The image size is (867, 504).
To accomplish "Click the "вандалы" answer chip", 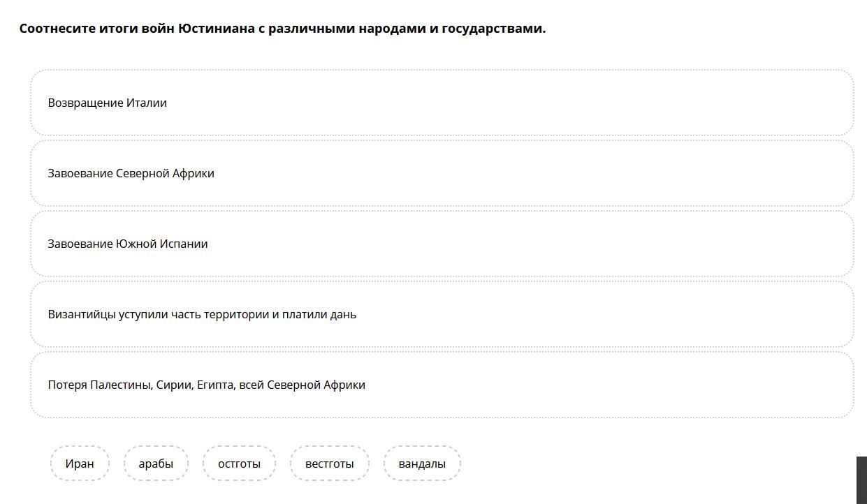I will coord(422,464).
